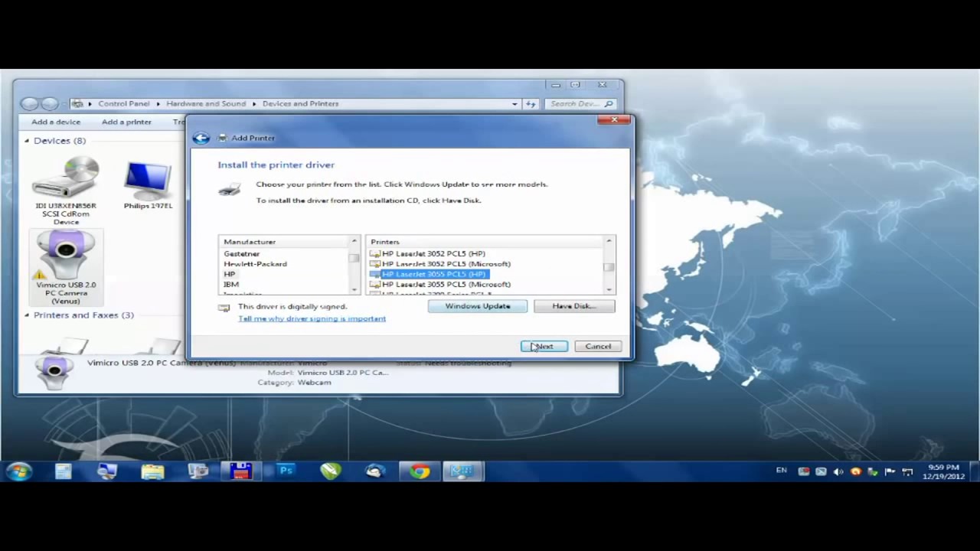Click the taskbar icon left of Chrome
The image size is (980, 551).
375,471
